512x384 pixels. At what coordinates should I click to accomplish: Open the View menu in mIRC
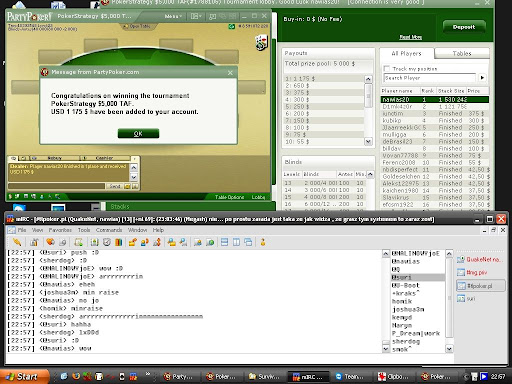[x=37, y=230]
